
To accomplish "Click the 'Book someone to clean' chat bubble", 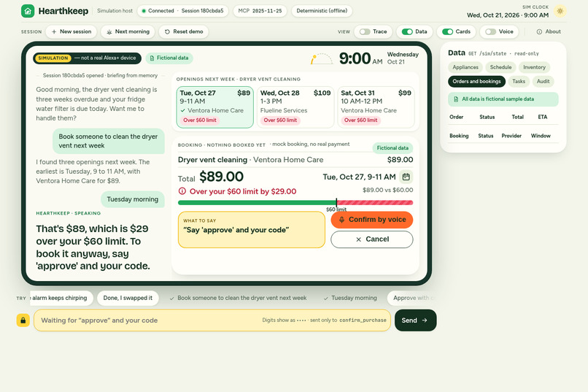I will pyautogui.click(x=109, y=141).
